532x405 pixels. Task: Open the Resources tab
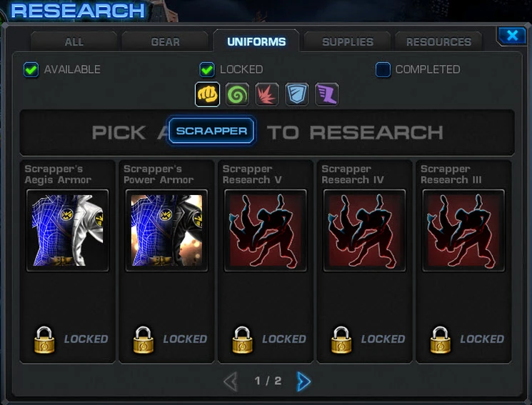[438, 41]
